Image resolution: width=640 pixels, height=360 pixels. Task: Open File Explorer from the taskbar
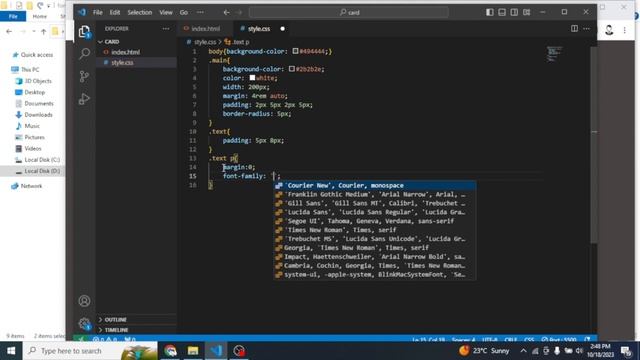[193, 351]
